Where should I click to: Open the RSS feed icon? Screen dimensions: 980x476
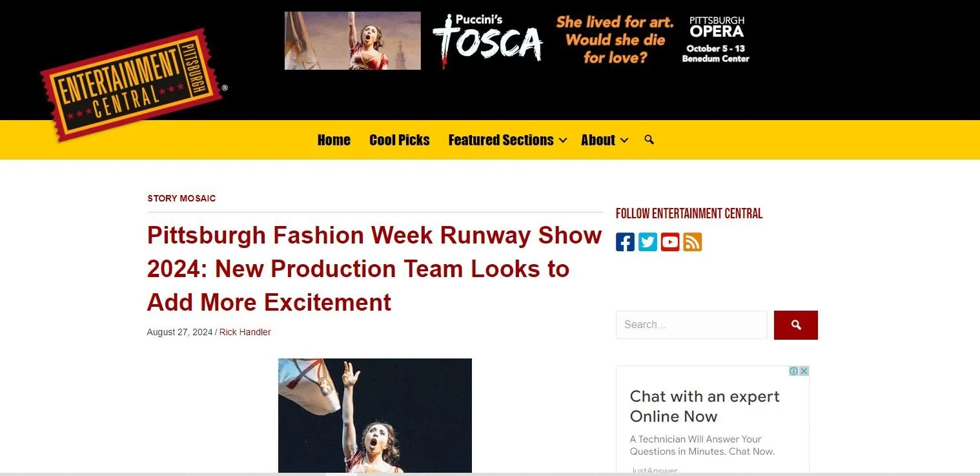tap(693, 242)
